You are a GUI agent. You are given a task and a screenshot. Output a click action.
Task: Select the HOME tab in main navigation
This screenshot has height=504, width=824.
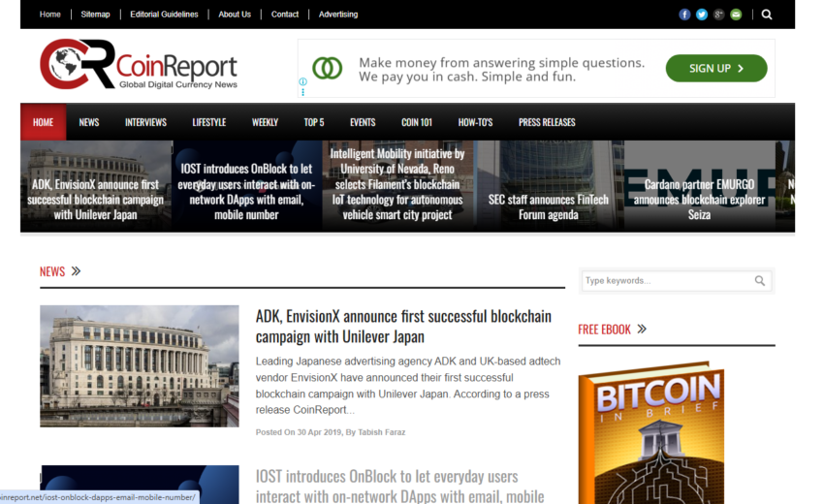pos(43,122)
